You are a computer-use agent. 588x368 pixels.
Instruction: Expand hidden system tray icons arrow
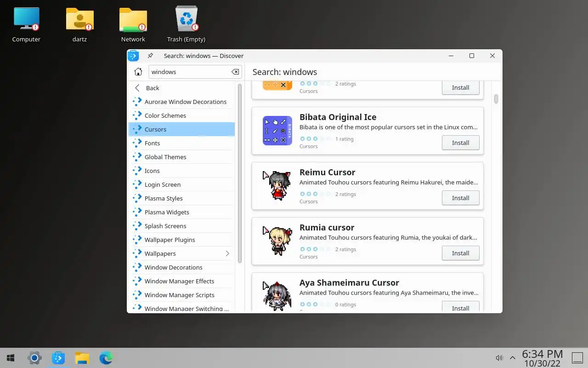coord(513,358)
